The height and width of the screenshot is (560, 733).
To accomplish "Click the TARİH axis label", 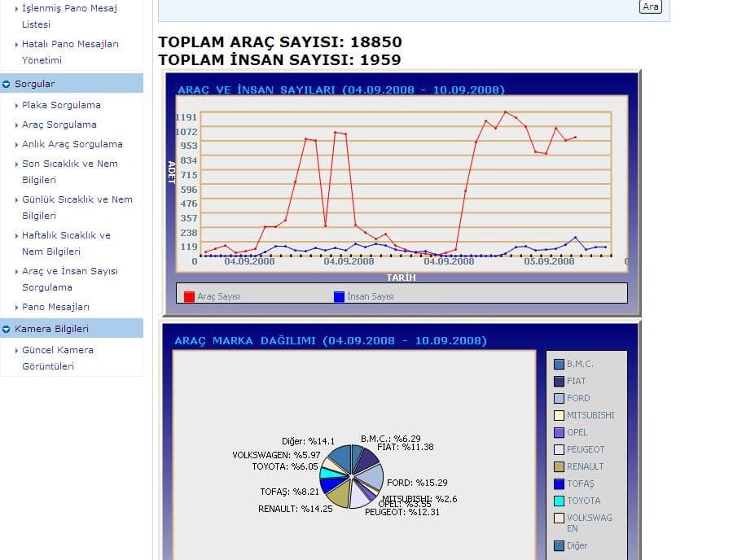I will (401, 278).
